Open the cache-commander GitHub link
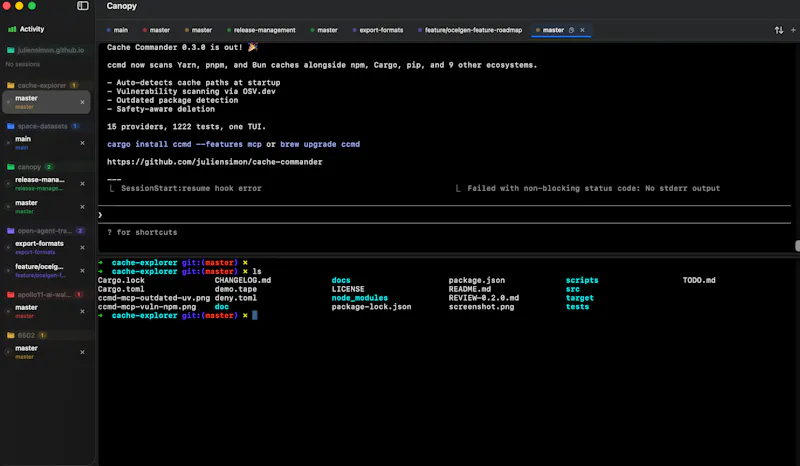This screenshot has width=800, height=466. pyautogui.click(x=214, y=162)
